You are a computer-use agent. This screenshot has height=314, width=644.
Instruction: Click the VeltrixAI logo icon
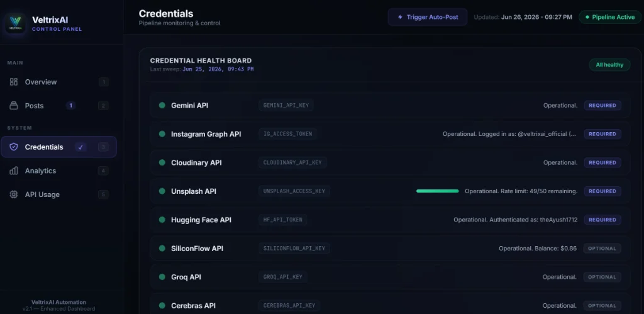16,23
